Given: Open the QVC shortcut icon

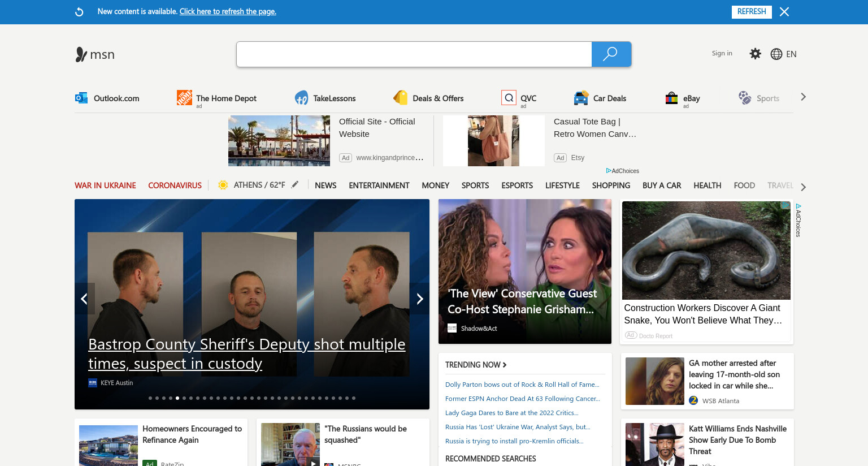Looking at the screenshot, I should tap(509, 98).
